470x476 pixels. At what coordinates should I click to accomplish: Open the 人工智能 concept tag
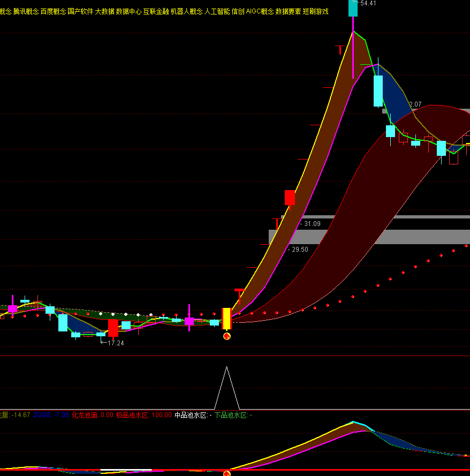(x=217, y=11)
